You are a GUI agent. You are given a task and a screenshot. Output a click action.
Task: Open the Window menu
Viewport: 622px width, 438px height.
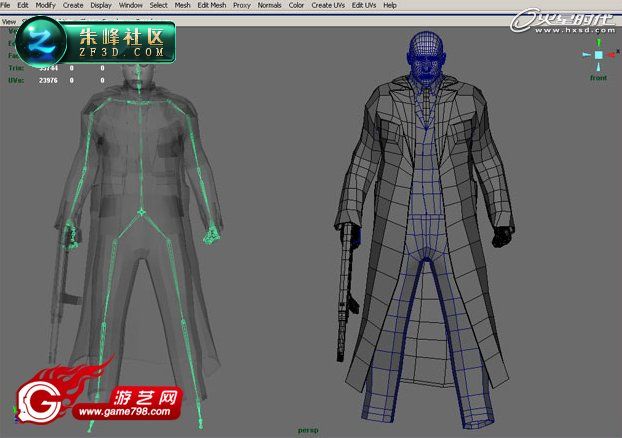coord(131,5)
